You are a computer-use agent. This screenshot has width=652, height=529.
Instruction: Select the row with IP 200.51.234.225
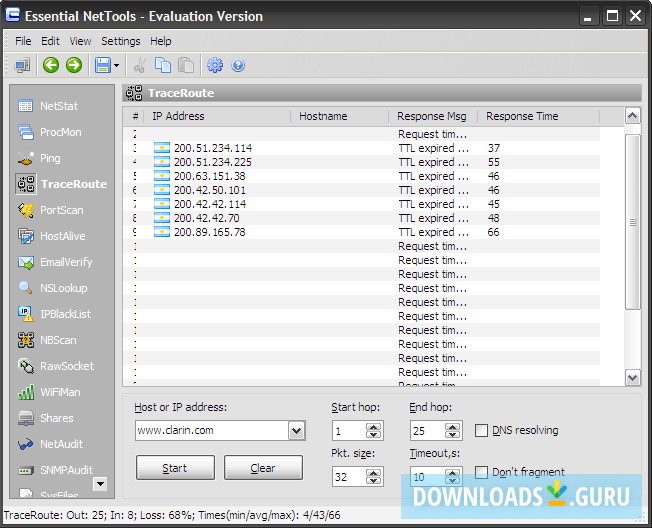[x=362, y=162]
